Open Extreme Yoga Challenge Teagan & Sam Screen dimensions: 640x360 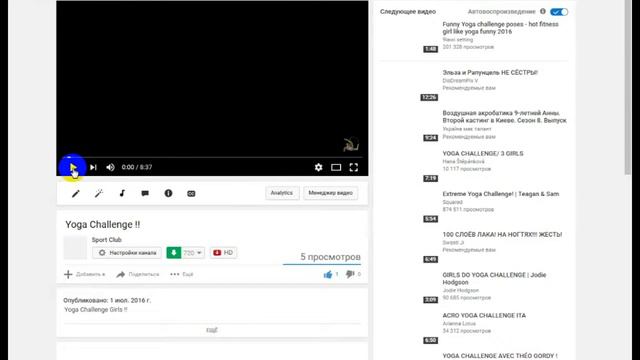coord(501,194)
